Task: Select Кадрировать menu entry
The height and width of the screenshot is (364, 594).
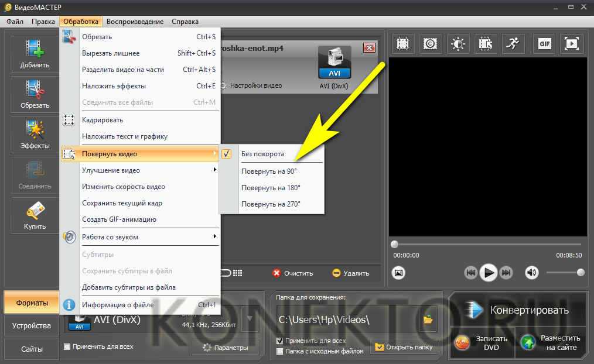Action: [140, 120]
